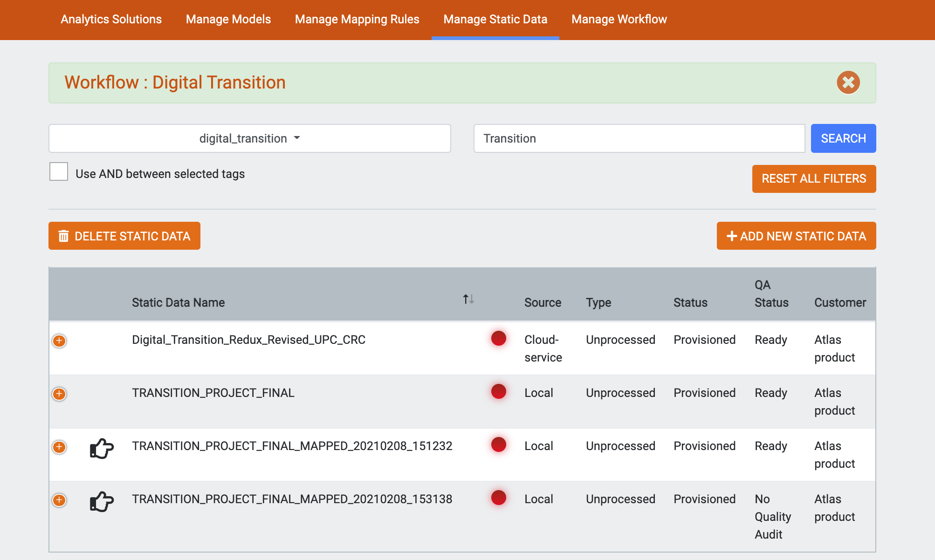935x560 pixels.
Task: Click TRANSITION_PROJECT_FINAL_MAPPED_20210208_151232 name
Action: click(x=292, y=446)
